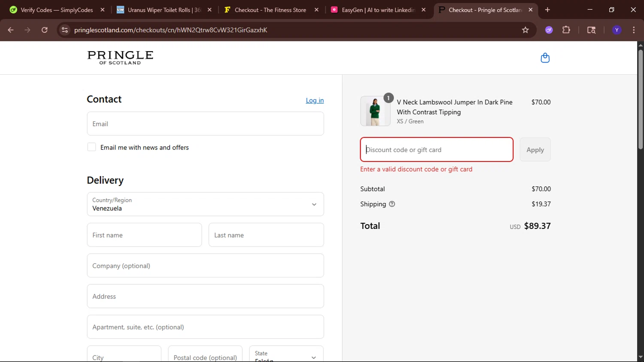Click the First name field
The image size is (644, 362).
(144, 235)
